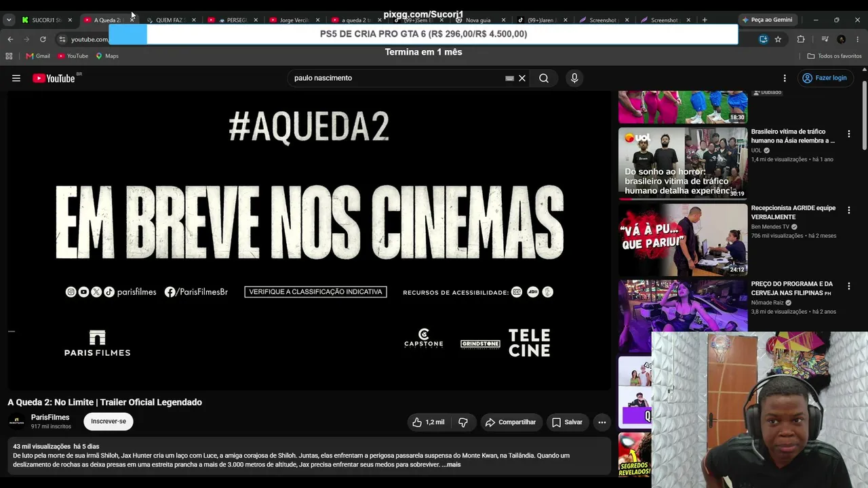This screenshot has height=488, width=868.
Task: Click the Peça ao Gemini button
Action: click(767, 20)
